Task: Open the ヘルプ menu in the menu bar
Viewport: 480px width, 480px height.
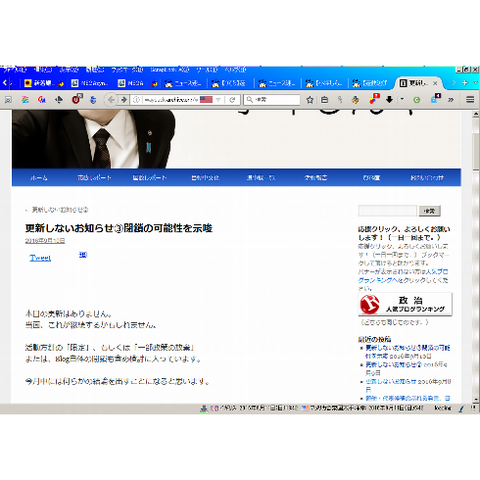Action: (x=235, y=70)
